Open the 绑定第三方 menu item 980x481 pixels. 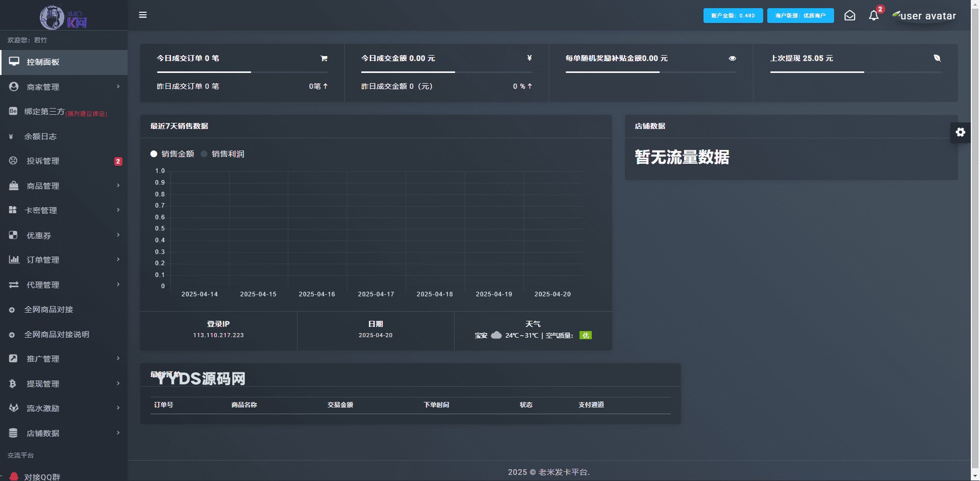tap(64, 112)
